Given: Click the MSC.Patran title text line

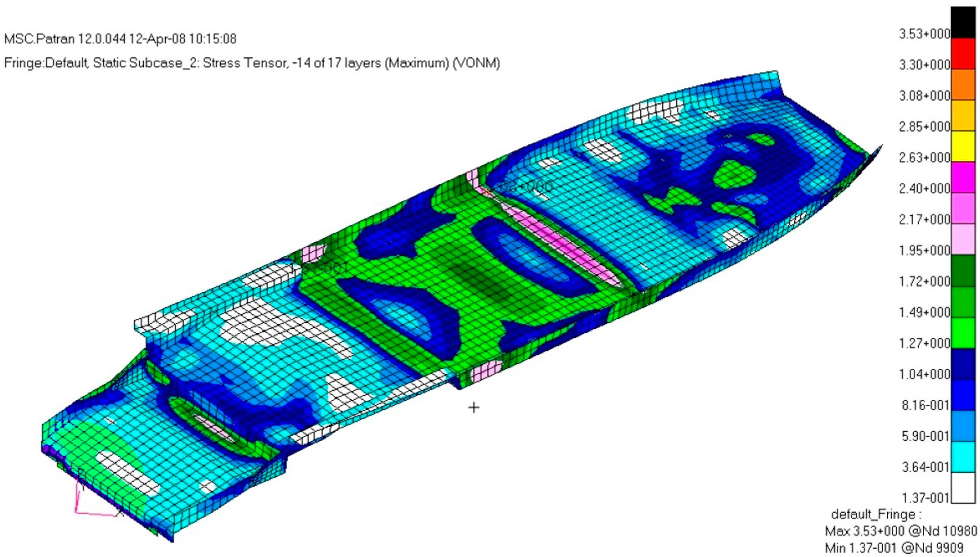Looking at the screenshot, I should point(120,39).
